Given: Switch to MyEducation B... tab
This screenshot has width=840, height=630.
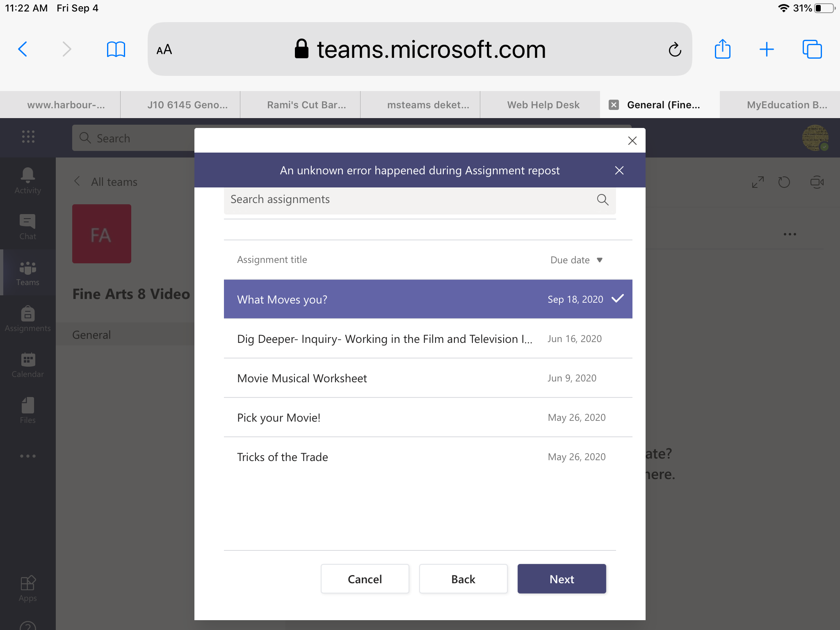Looking at the screenshot, I should [x=786, y=105].
